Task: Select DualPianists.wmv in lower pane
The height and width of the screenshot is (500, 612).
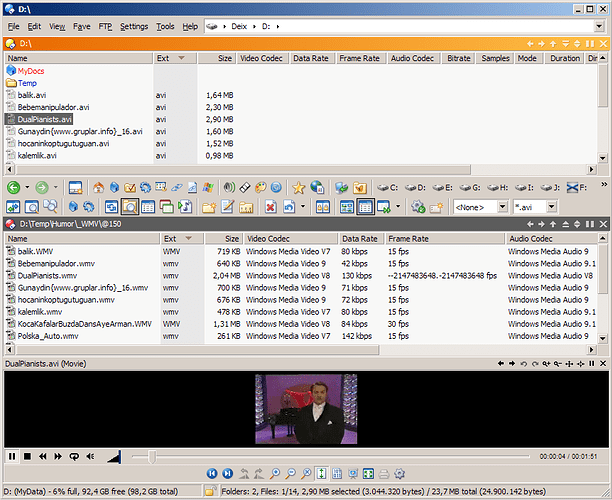Action: point(47,276)
